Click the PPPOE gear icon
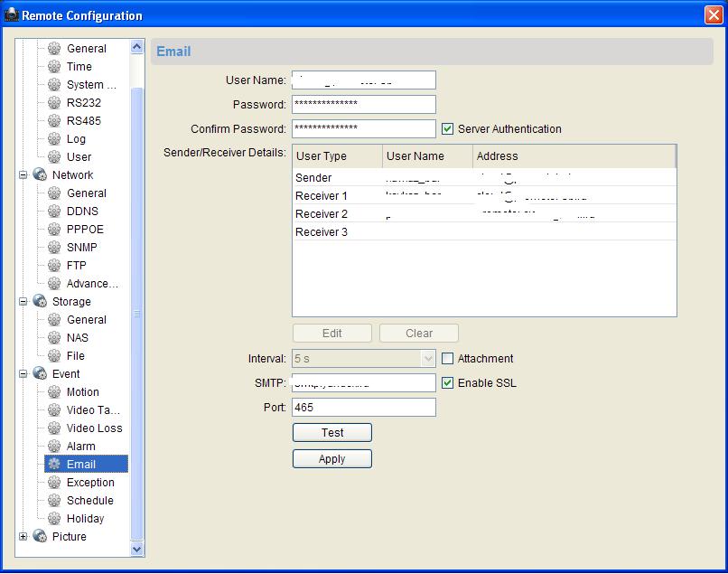 54,229
